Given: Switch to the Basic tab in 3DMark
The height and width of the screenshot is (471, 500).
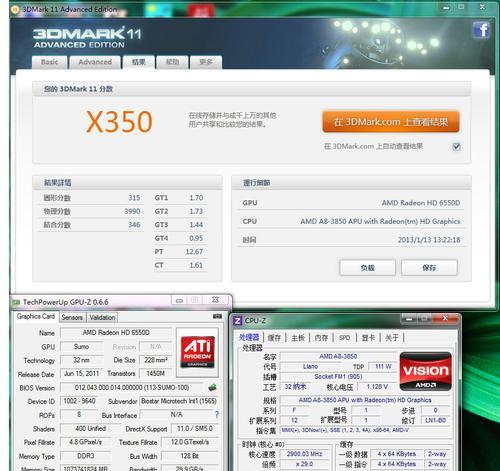Looking at the screenshot, I should (x=50, y=62).
